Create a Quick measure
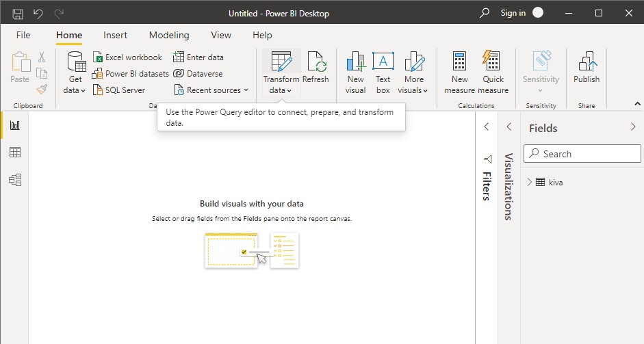The image size is (644, 344). click(493, 72)
